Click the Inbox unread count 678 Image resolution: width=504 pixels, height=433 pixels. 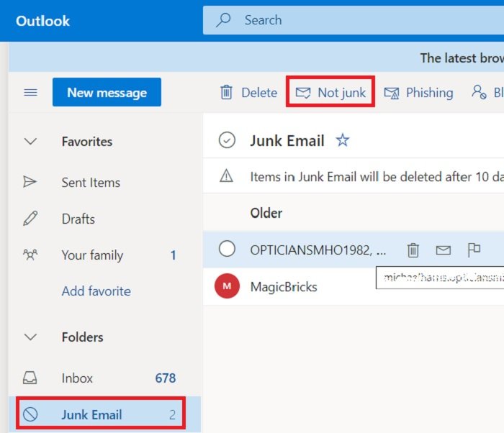click(166, 378)
